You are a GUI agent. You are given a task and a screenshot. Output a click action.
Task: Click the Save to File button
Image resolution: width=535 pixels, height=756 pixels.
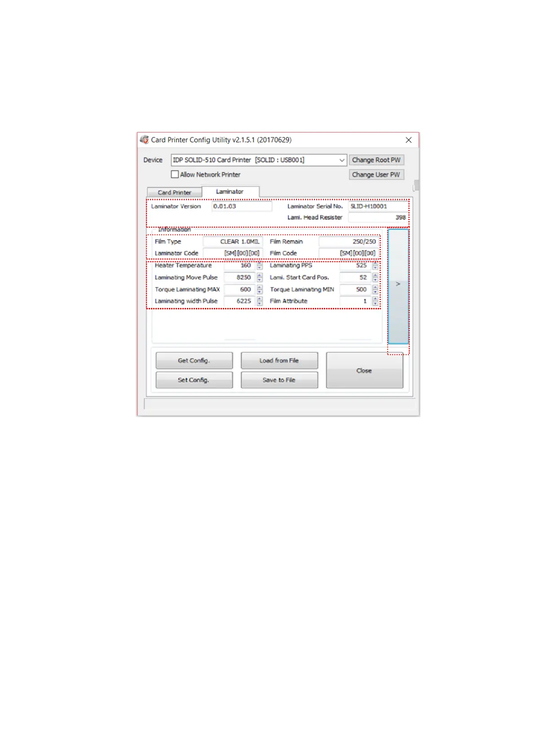coord(279,380)
